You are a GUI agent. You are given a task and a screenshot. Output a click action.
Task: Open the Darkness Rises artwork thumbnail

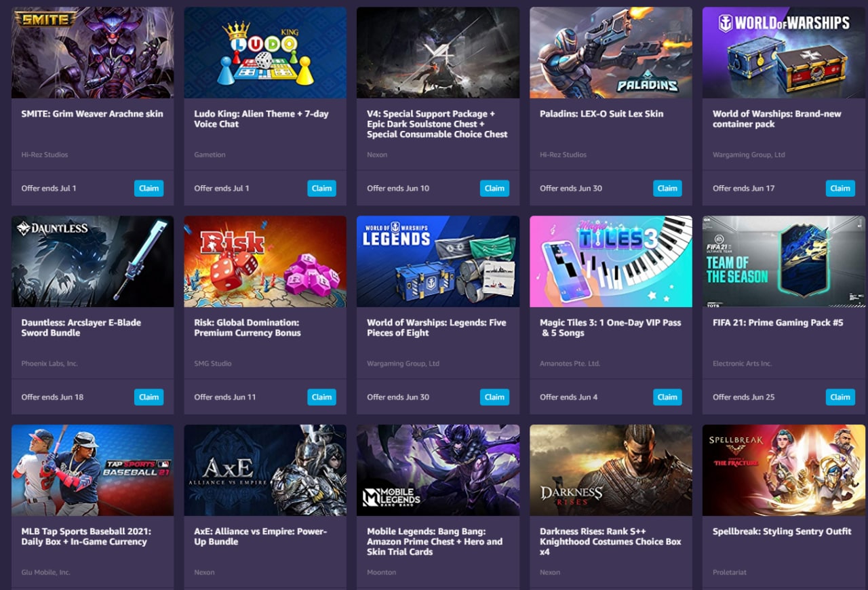(611, 471)
